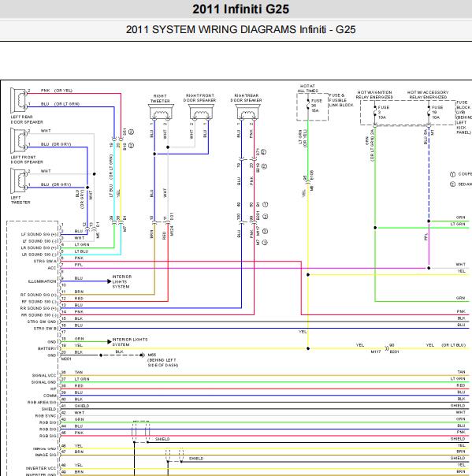Click the right front door speaker symbol
This screenshot has width=472, height=476.
[201, 113]
